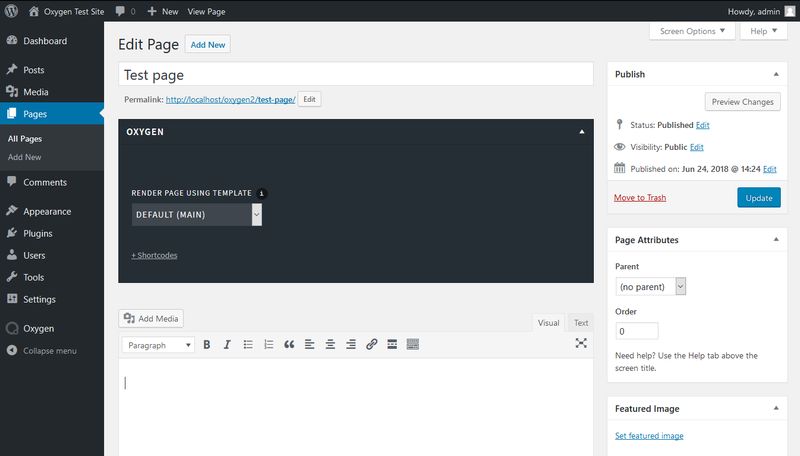This screenshot has width=800, height=456.
Task: Click the admin avatar next to Howdy
Action: [789, 11]
